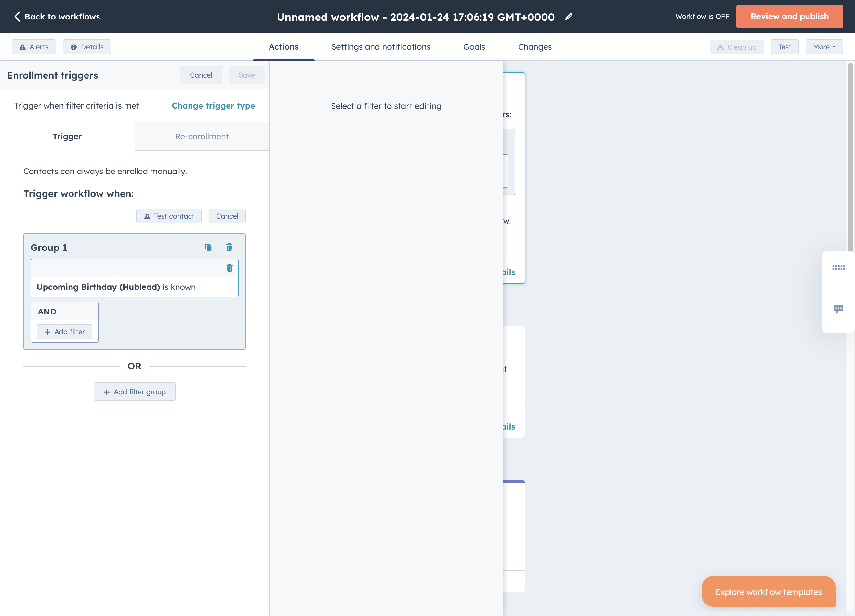Switch to the Actions tab
Image resolution: width=855 pixels, height=616 pixels.
pos(283,47)
